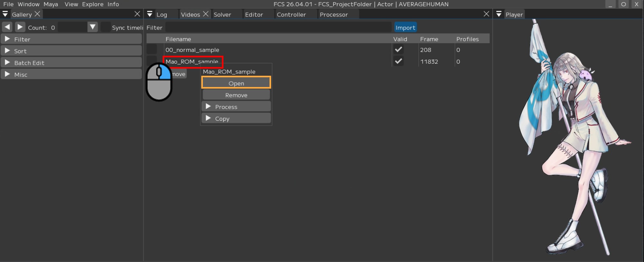Open the Gallery panel menu triangle

[x=5, y=14]
